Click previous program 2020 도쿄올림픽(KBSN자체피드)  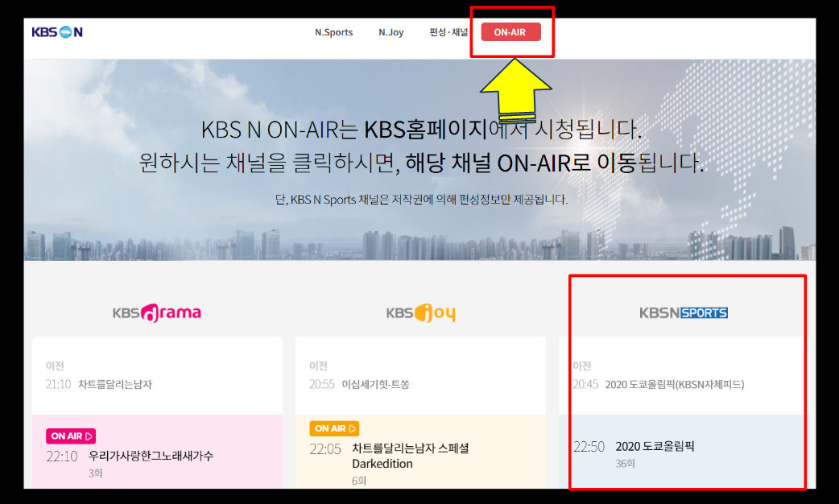point(674,384)
